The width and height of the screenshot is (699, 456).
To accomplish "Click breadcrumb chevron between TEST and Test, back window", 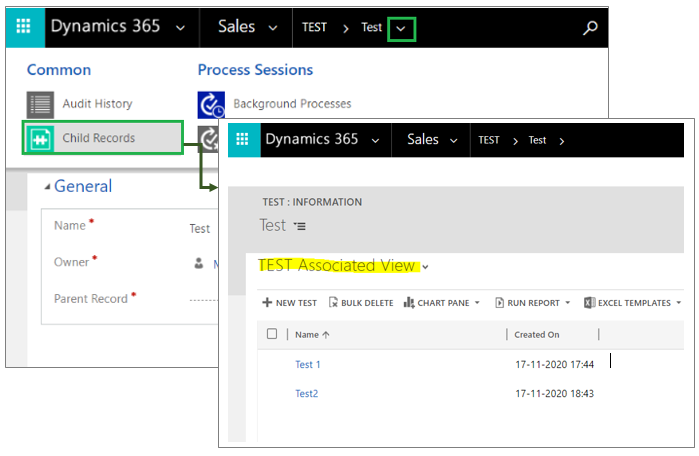I will click(x=345, y=29).
